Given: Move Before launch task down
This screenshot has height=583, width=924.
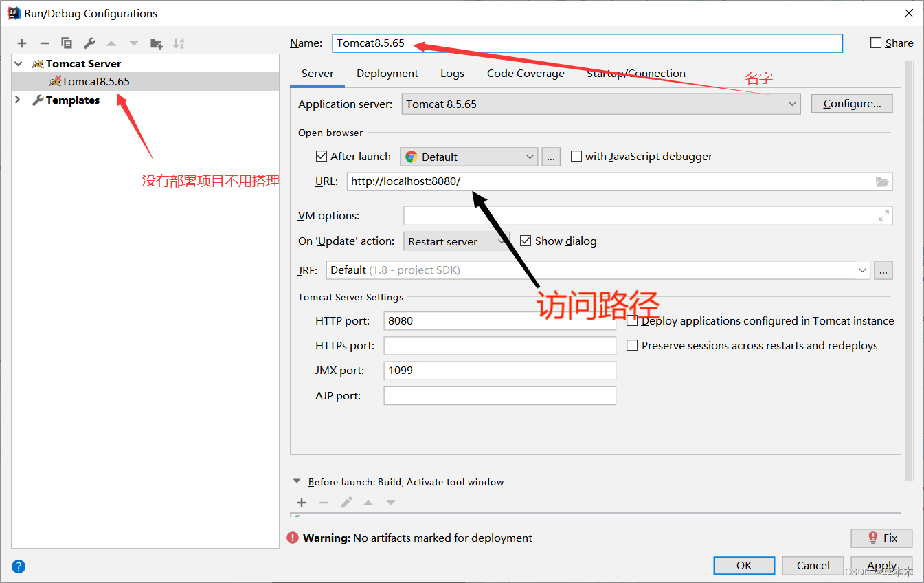Looking at the screenshot, I should coord(391,503).
